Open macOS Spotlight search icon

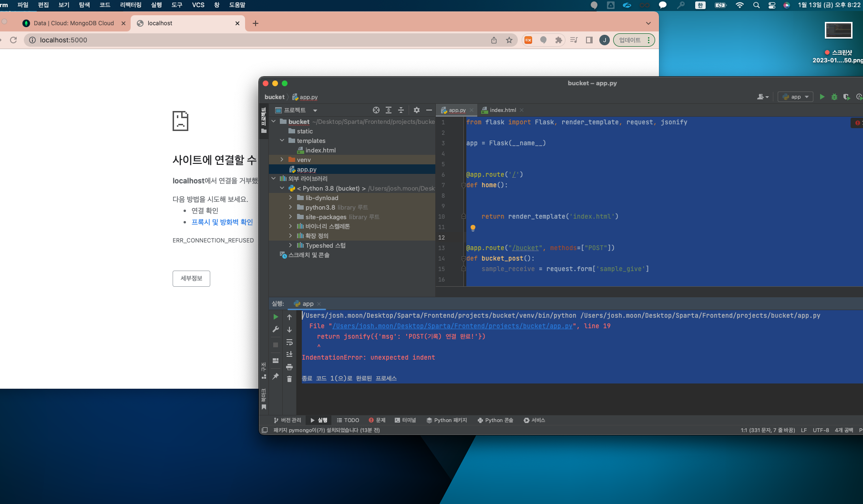756,5
